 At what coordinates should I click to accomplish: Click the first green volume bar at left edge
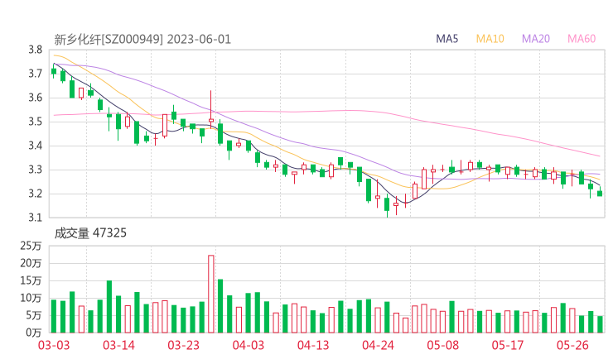tap(54, 316)
